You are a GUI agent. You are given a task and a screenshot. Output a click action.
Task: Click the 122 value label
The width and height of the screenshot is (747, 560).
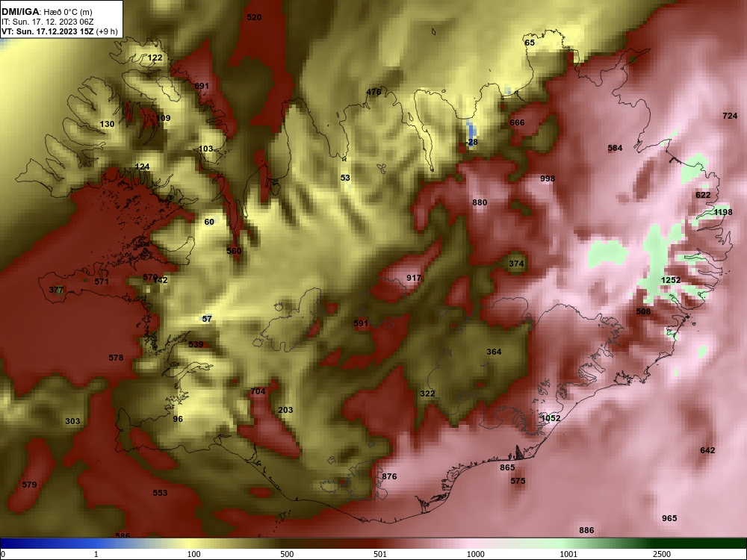(155, 57)
